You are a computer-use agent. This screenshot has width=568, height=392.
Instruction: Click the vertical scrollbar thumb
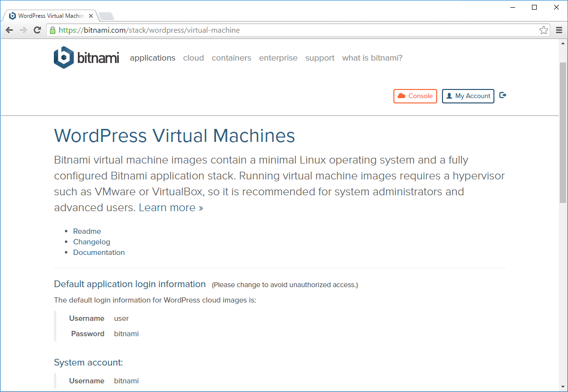(563, 132)
